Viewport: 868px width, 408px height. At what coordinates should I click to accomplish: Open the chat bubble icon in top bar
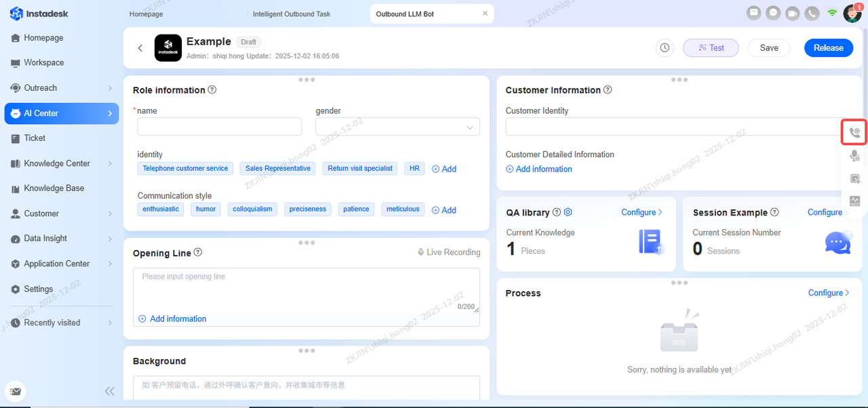pyautogui.click(x=772, y=13)
